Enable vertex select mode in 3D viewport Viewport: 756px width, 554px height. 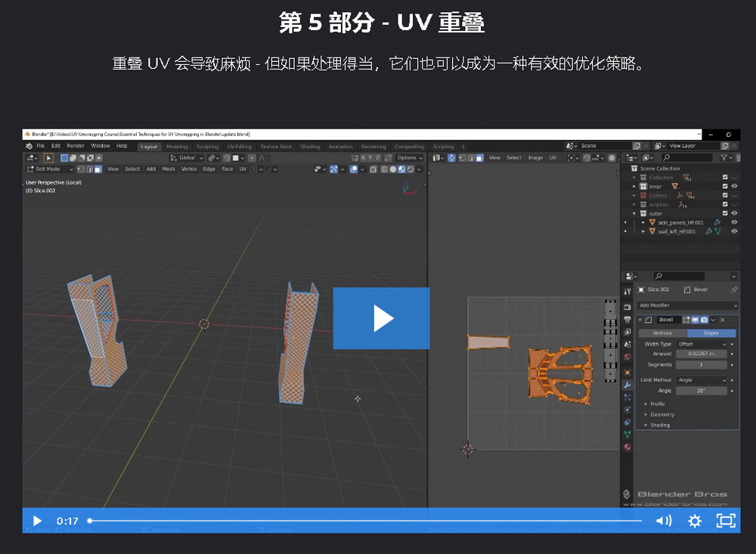click(x=81, y=169)
